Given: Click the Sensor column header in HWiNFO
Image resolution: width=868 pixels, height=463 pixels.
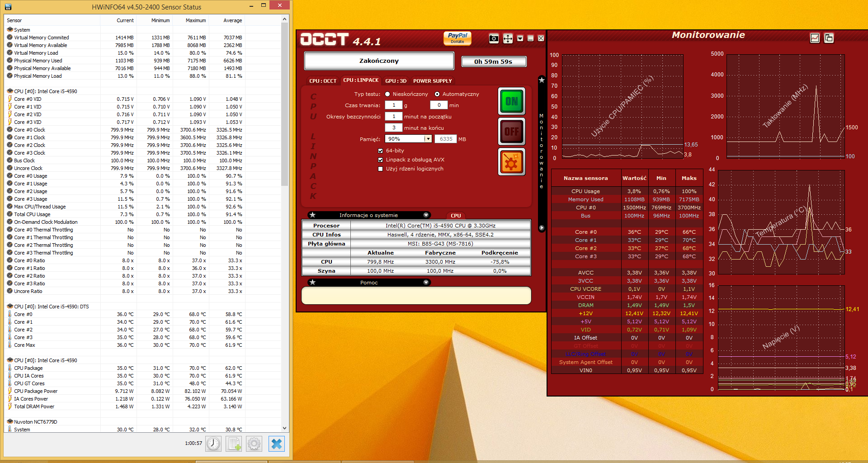Looking at the screenshot, I should [52, 20].
